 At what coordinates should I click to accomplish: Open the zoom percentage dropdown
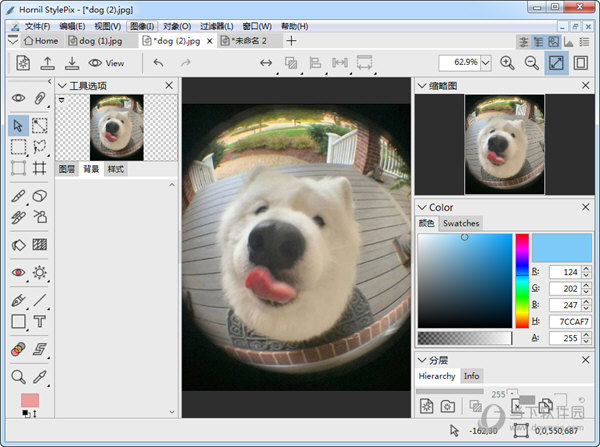point(486,62)
